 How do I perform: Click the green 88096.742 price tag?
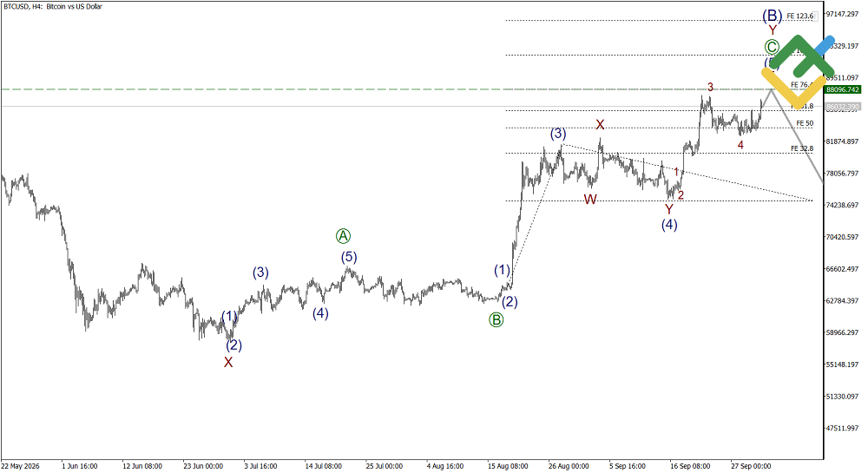(x=843, y=89)
